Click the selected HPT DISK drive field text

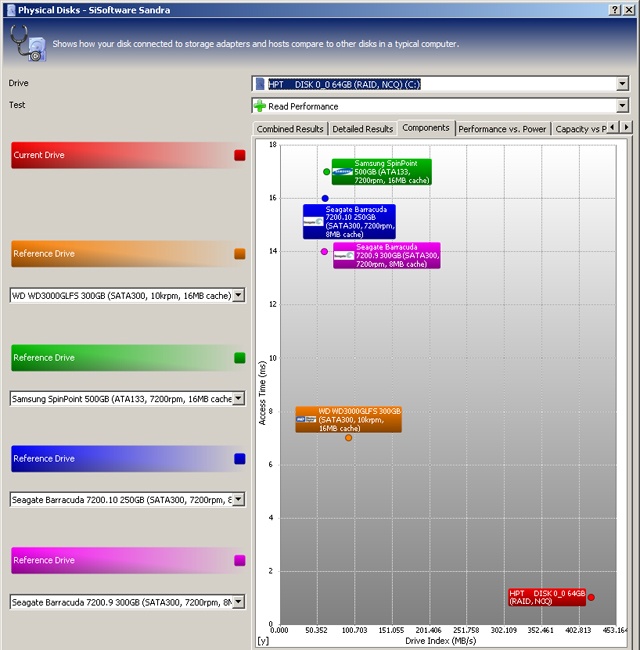pos(344,84)
